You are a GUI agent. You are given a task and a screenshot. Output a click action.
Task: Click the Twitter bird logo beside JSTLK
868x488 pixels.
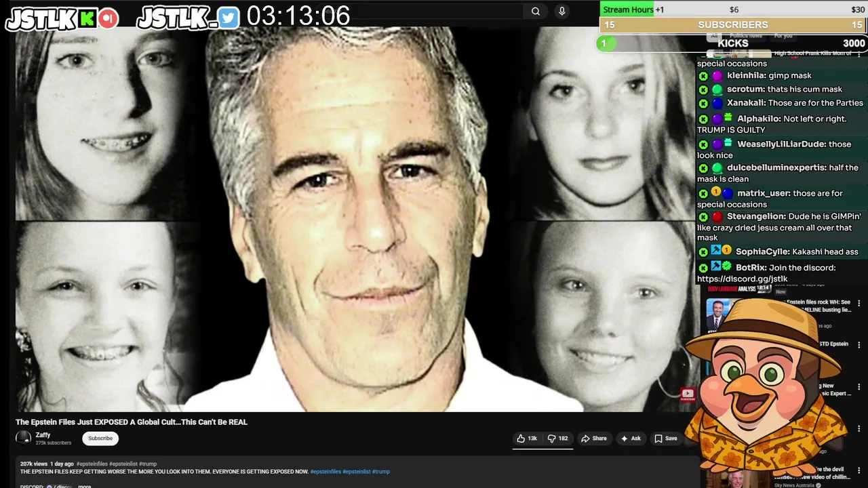[229, 18]
